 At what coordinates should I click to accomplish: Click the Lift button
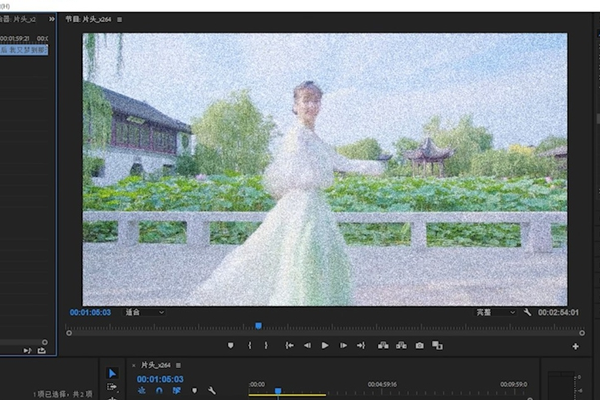coord(383,346)
